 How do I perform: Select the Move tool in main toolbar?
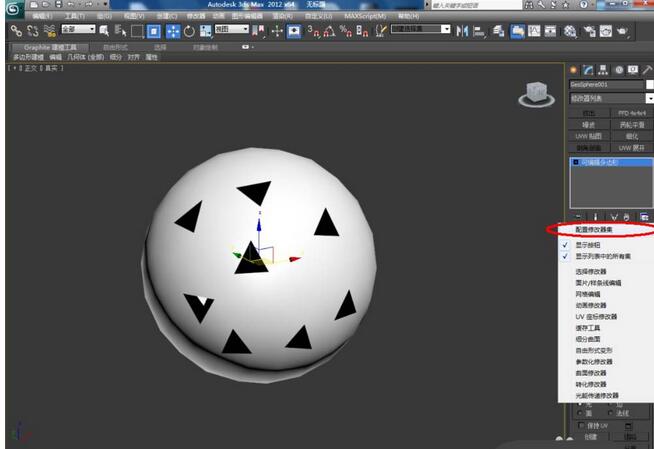pyautogui.click(x=173, y=31)
